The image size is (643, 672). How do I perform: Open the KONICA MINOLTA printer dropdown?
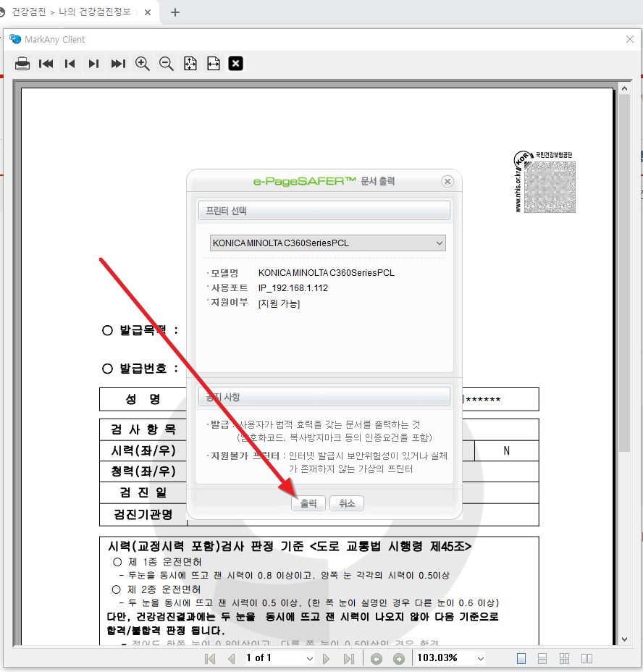[327, 243]
